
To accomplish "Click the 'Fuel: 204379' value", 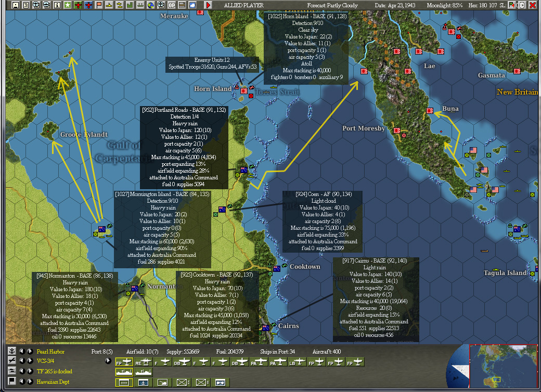I will pyautogui.click(x=229, y=351).
